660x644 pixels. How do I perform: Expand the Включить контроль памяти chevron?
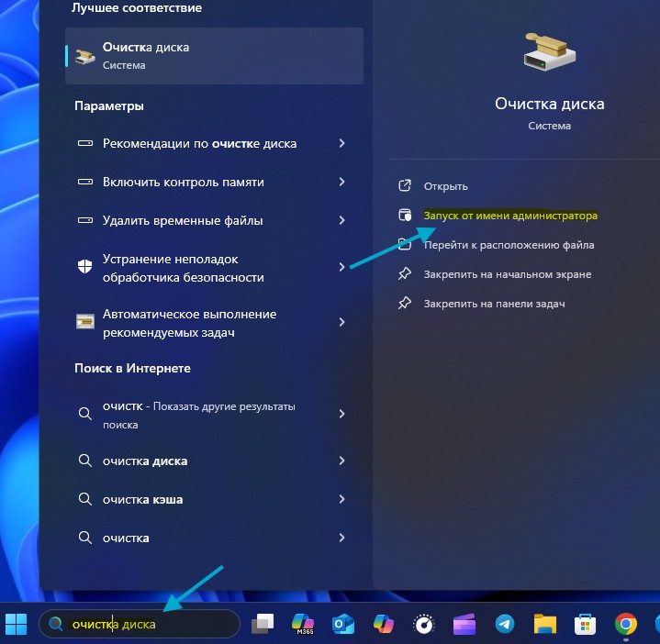click(341, 182)
